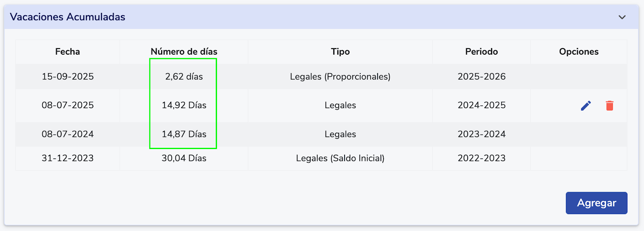Collapse the Vacaciones Acumuladas panel chevron

(622, 17)
